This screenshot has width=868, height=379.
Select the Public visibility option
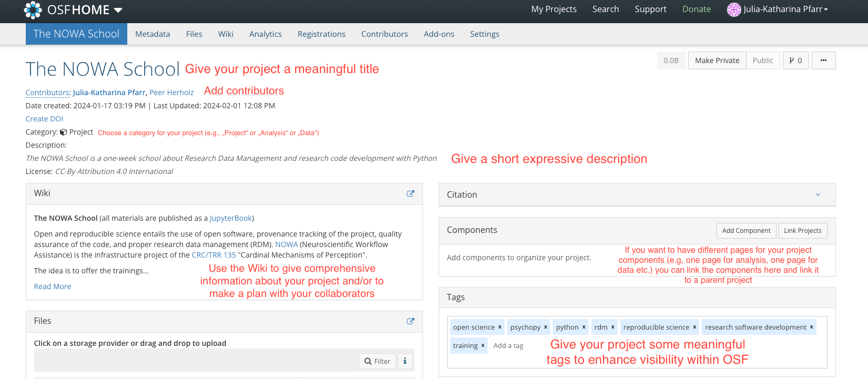(762, 60)
